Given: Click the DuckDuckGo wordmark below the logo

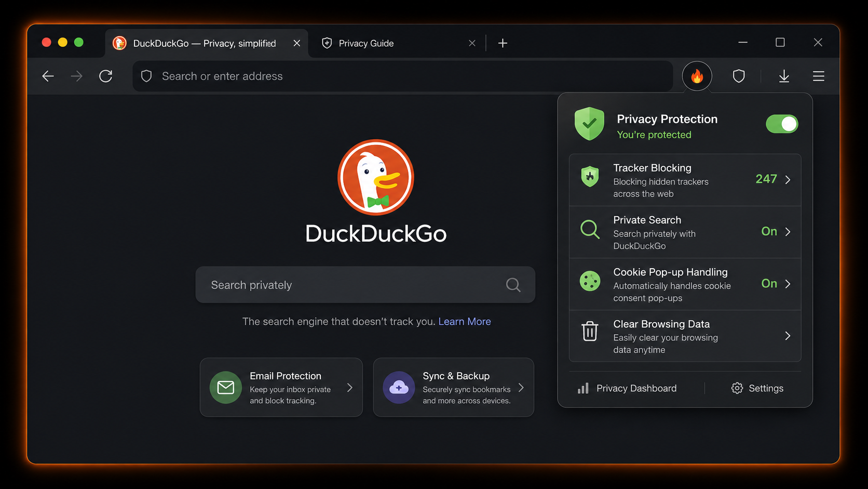Looking at the screenshot, I should point(376,233).
